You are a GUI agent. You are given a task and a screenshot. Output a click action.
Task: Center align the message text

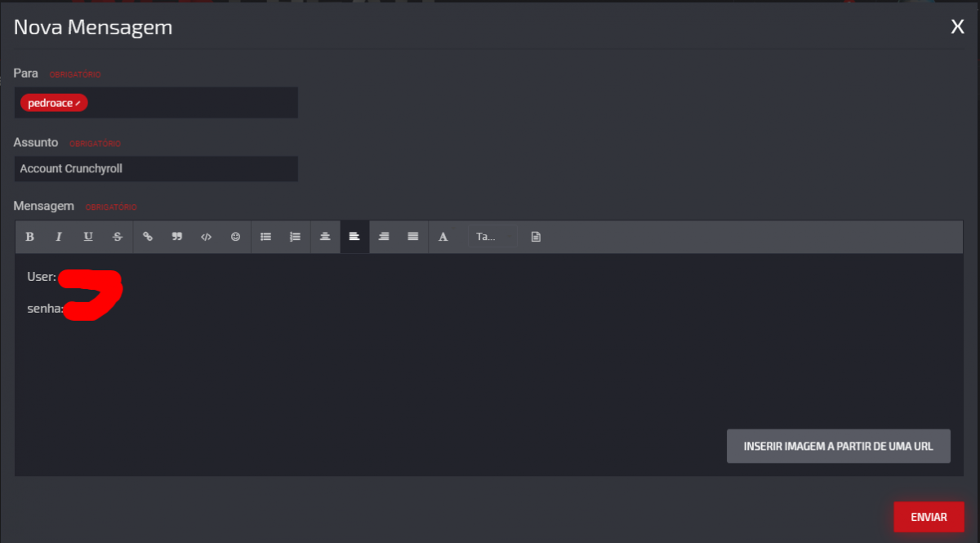[325, 237]
